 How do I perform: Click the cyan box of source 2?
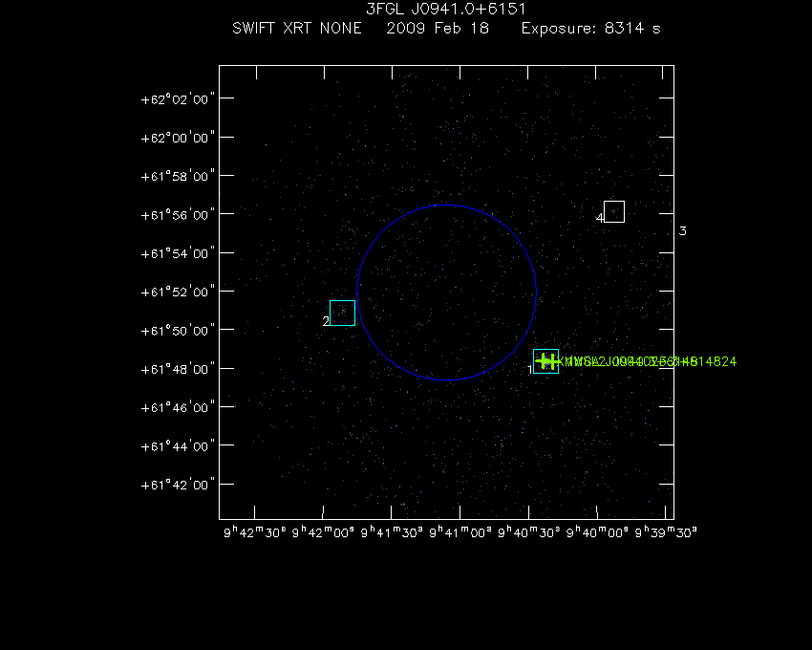(342, 314)
